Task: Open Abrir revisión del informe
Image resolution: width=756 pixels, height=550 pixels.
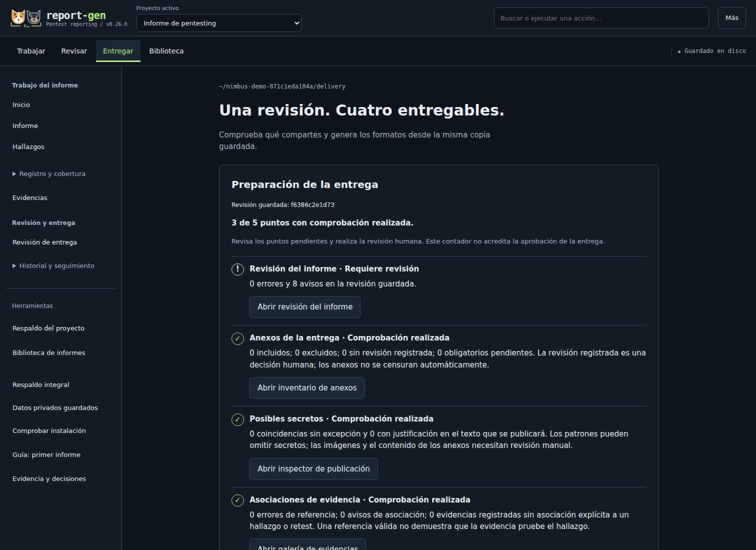Action: tap(305, 307)
